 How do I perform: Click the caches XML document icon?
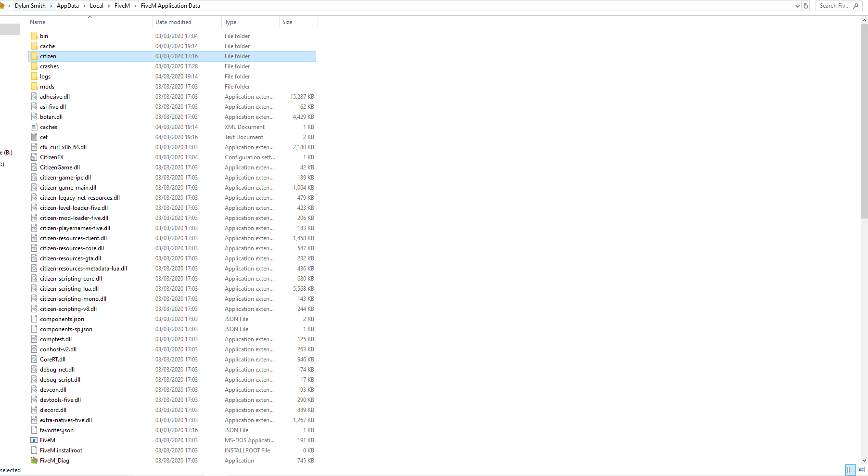[x=34, y=127]
